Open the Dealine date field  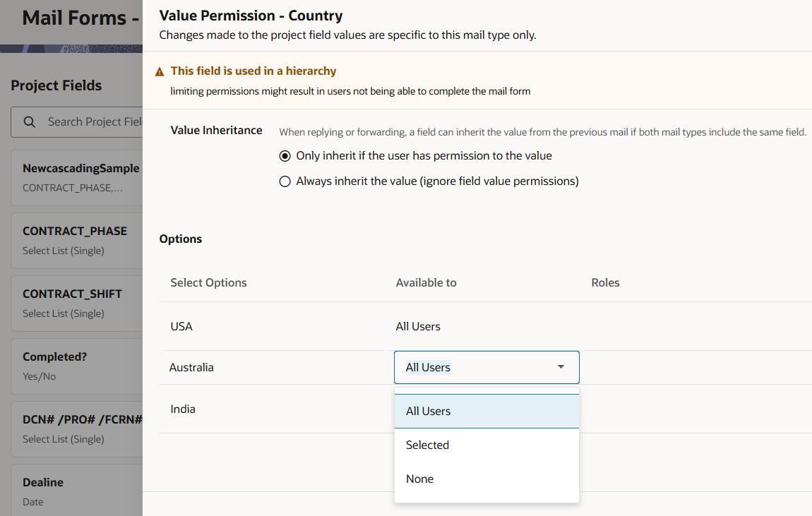pyautogui.click(x=43, y=491)
